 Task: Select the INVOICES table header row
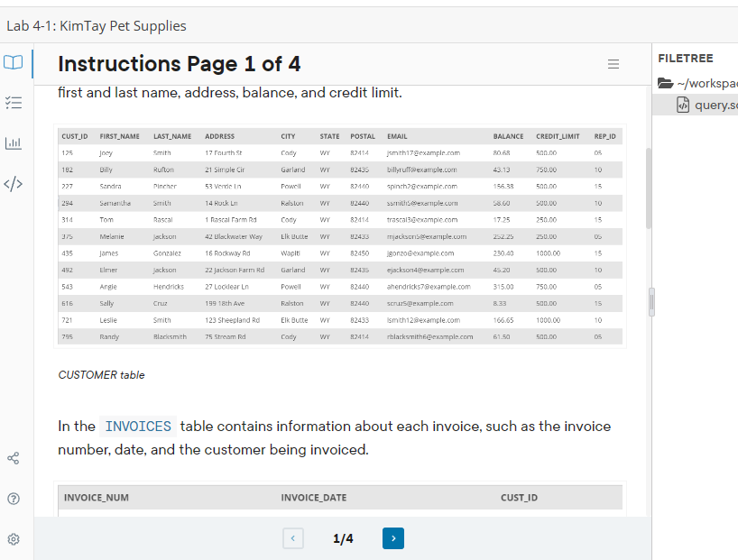338,497
